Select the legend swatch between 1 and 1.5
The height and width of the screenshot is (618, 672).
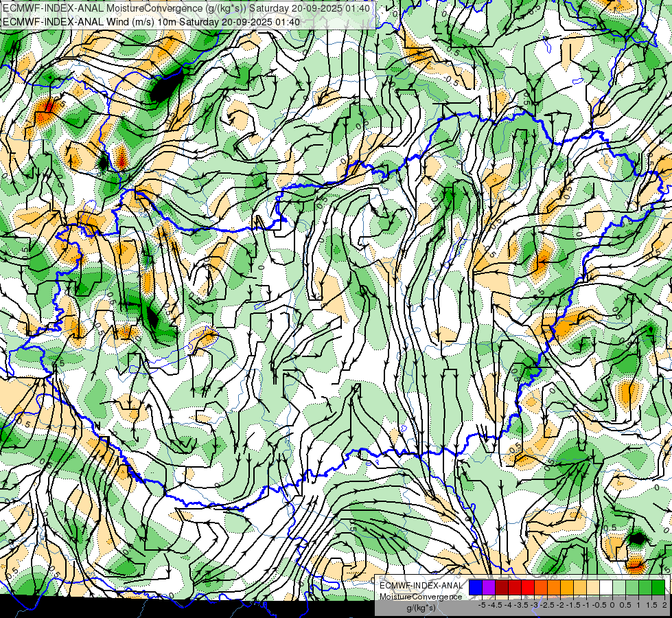pos(645,587)
